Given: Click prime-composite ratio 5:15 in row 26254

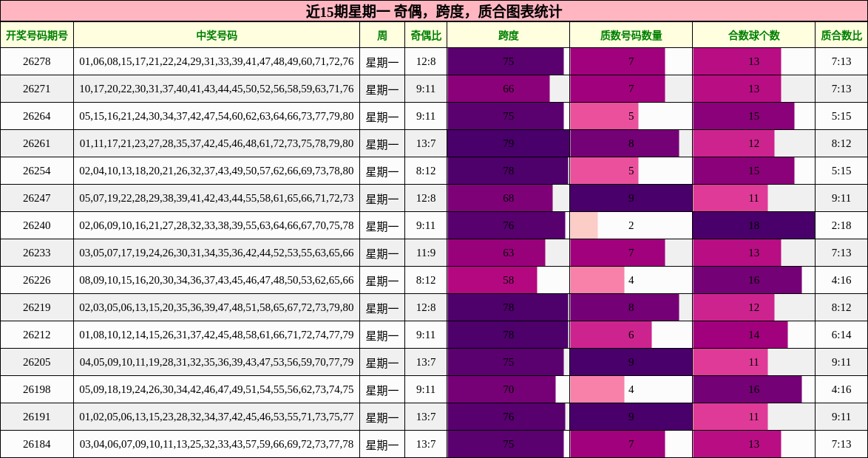Looking at the screenshot, I should click(841, 171).
